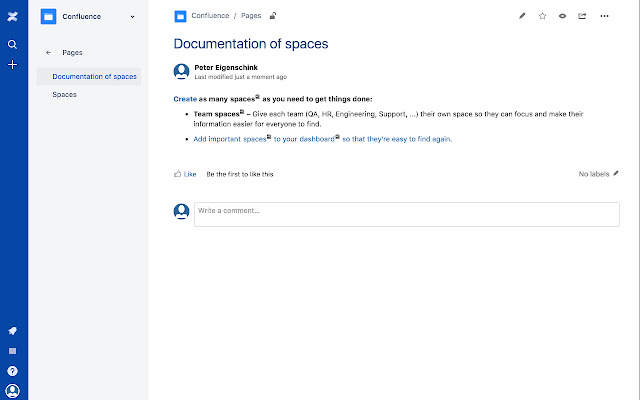Open the notifications icon in blue sidebar
Screen dimensions: 640x400
pyautogui.click(x=13, y=331)
